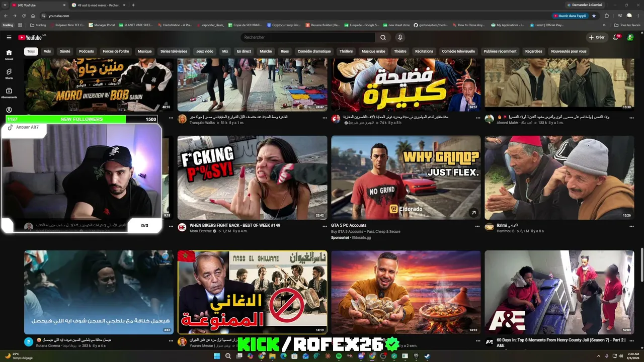Viewport: 644px width, 362px height.
Task: Bookmark this page with the star icon
Action: (x=594, y=16)
